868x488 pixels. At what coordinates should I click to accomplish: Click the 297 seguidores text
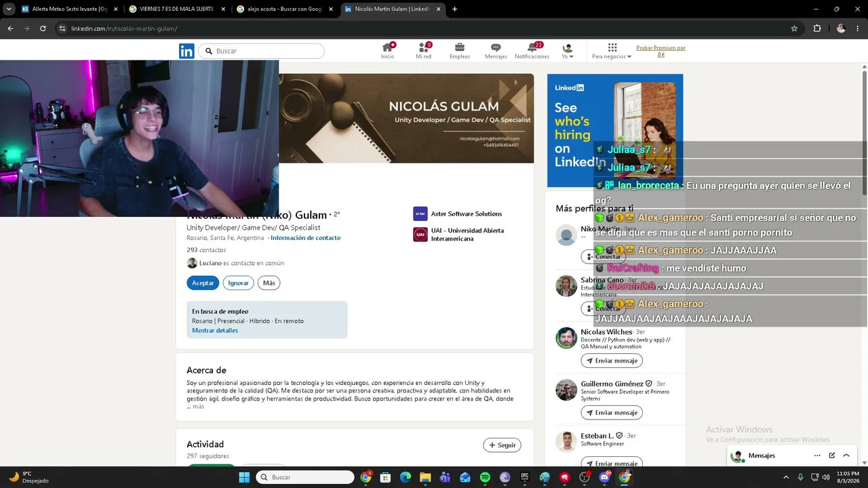tap(208, 456)
